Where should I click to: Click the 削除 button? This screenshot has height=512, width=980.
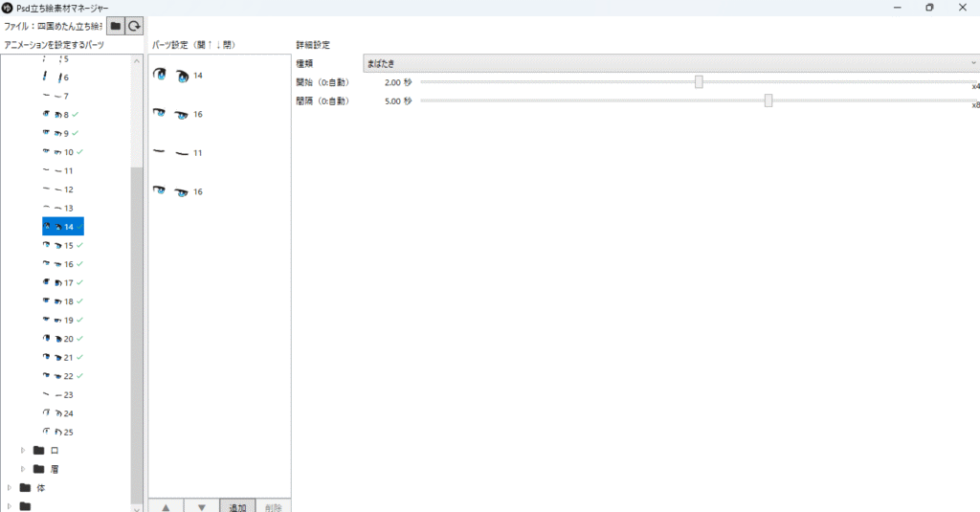(x=273, y=506)
